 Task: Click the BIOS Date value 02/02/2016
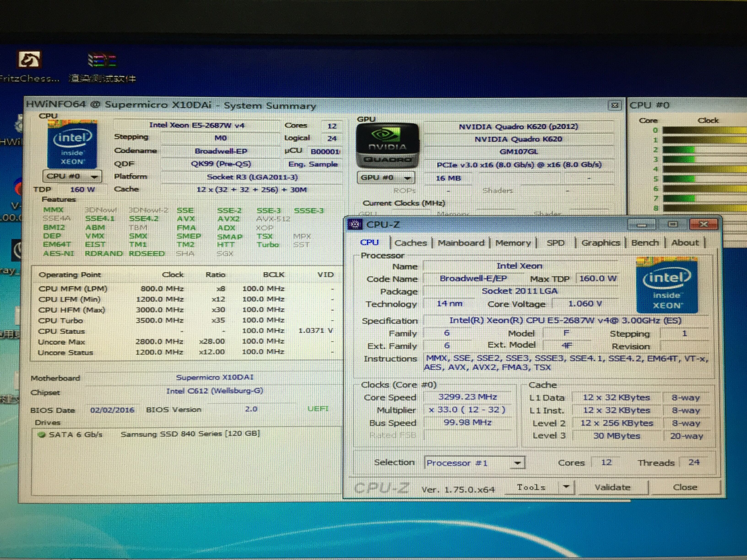112,410
